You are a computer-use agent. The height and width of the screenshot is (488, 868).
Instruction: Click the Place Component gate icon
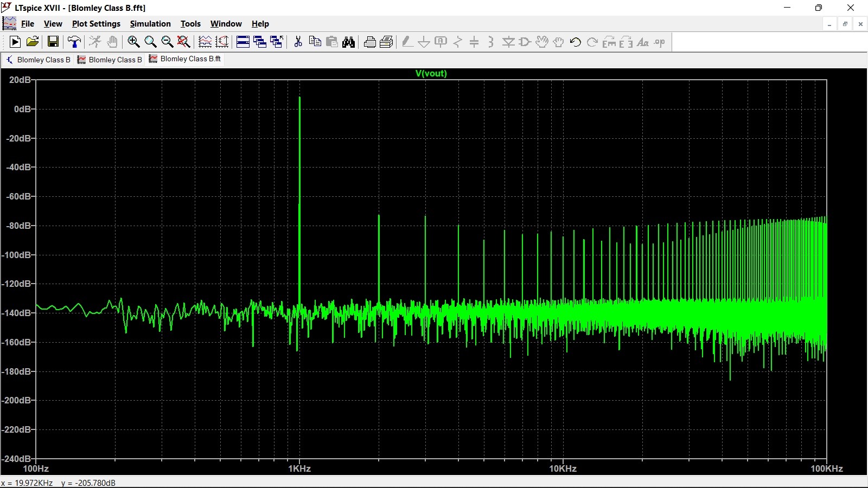525,42
